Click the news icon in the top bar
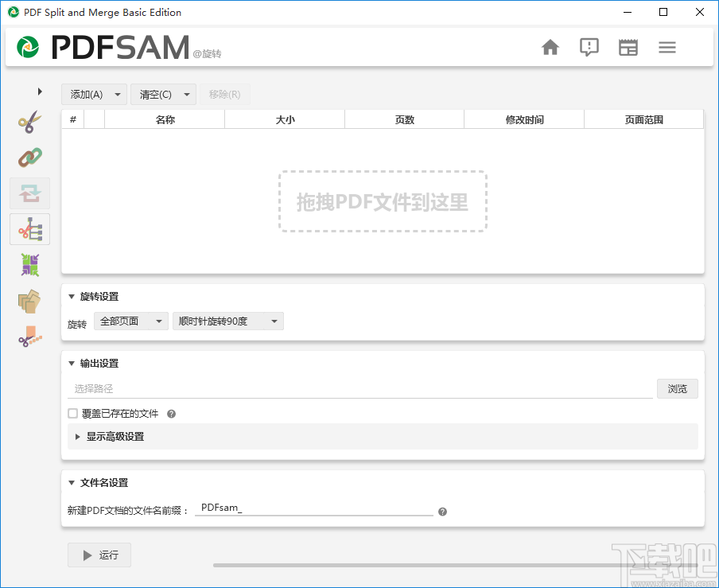This screenshot has width=719, height=588. 628,47
